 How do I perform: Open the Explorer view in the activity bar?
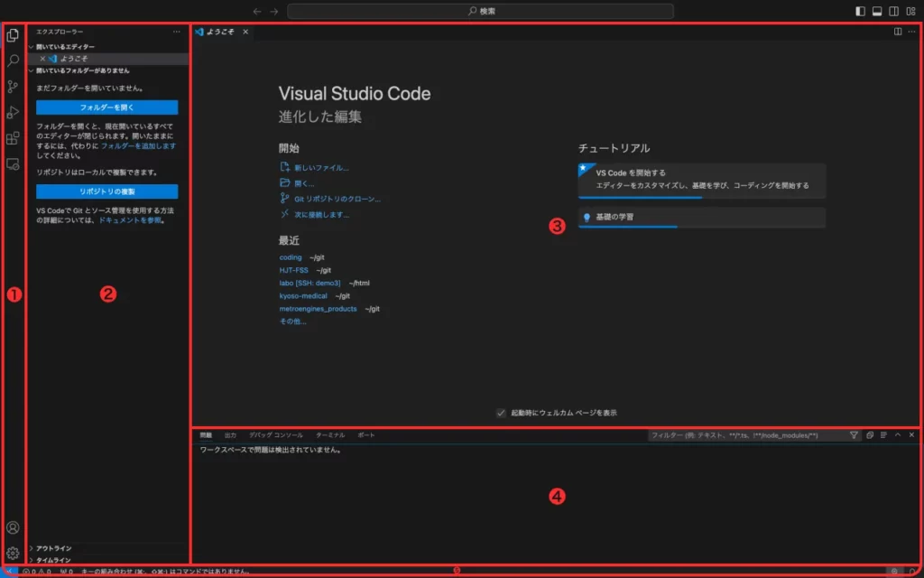(13, 35)
